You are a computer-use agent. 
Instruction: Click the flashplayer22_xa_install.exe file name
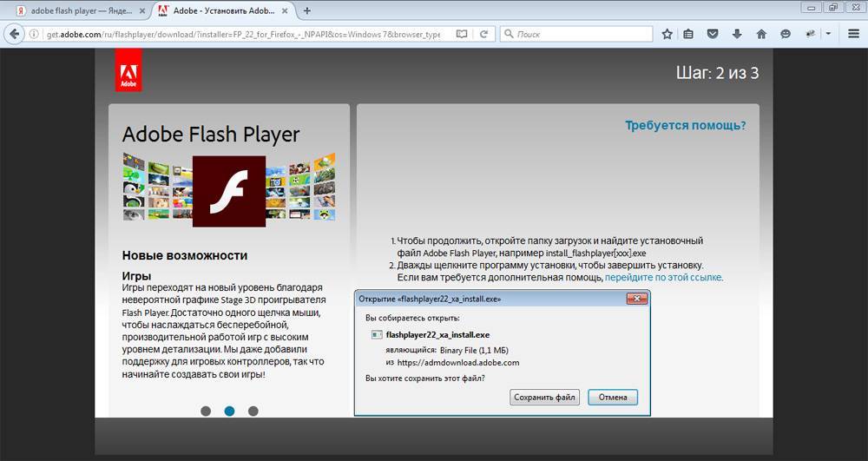pyautogui.click(x=437, y=335)
